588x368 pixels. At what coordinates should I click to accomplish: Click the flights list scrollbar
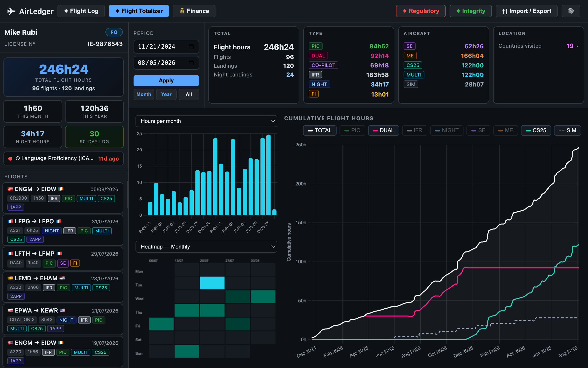127,194
